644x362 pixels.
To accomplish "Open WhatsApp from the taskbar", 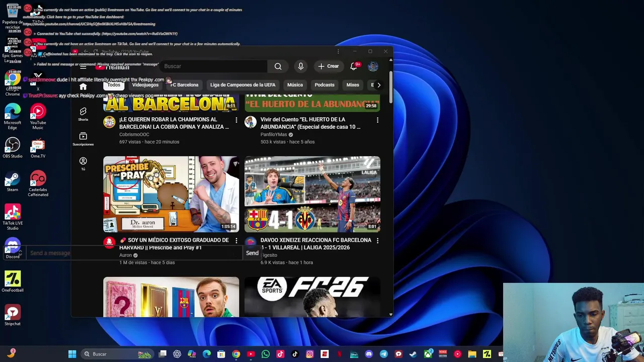I will (x=266, y=354).
